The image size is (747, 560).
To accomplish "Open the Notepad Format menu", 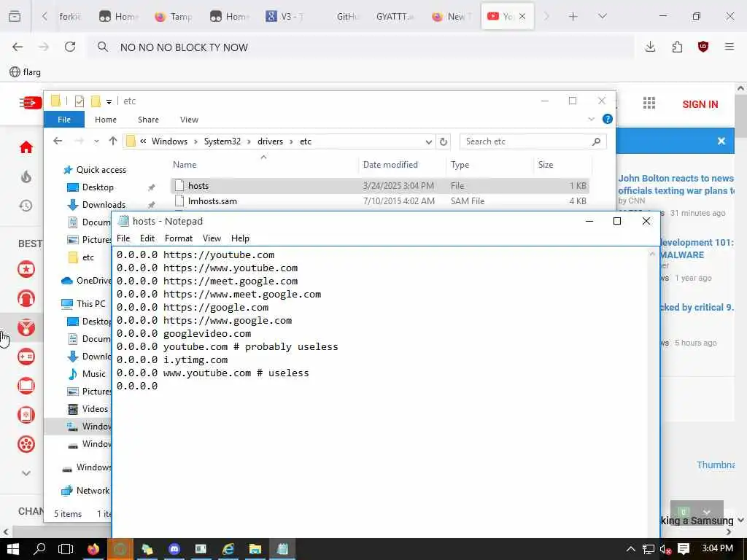I will point(179,238).
